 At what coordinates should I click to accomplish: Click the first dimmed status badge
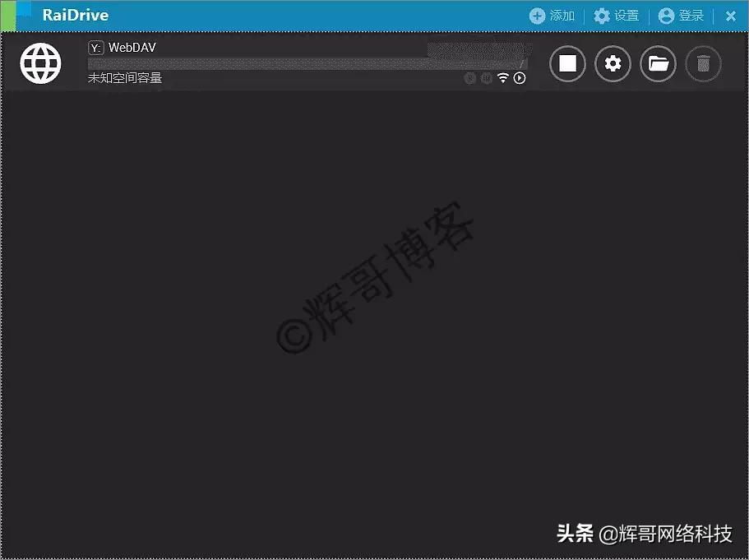point(470,78)
